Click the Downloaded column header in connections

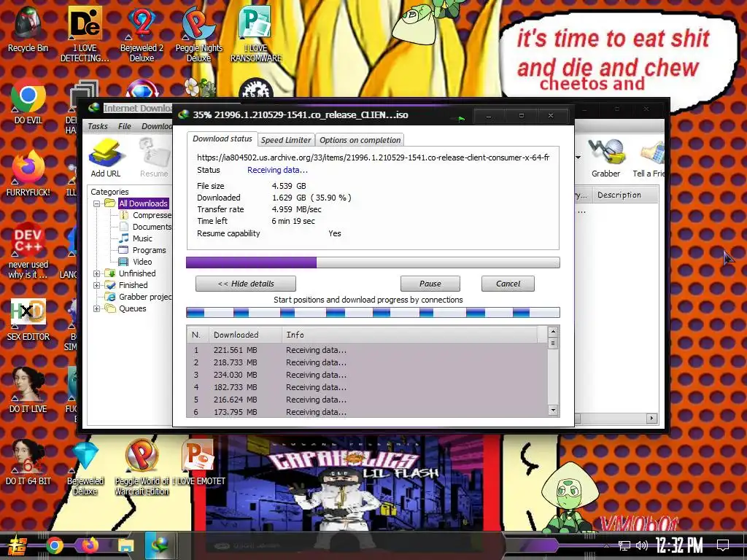click(245, 335)
